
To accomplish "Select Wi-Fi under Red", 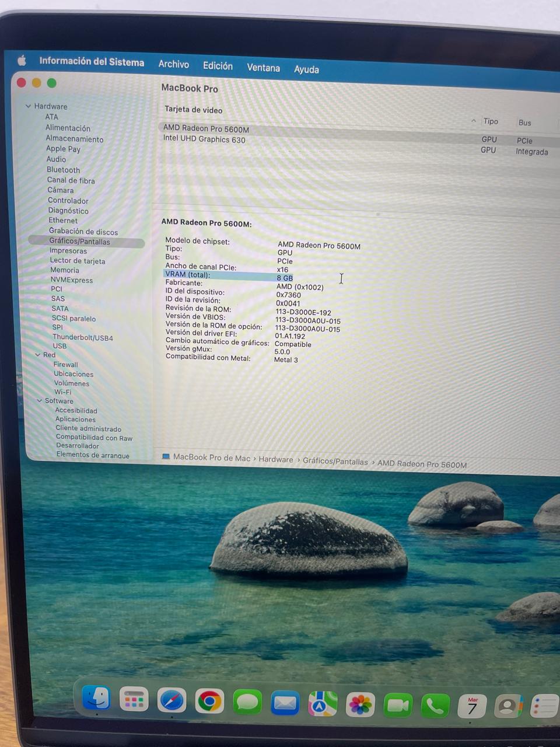I will pyautogui.click(x=63, y=392).
